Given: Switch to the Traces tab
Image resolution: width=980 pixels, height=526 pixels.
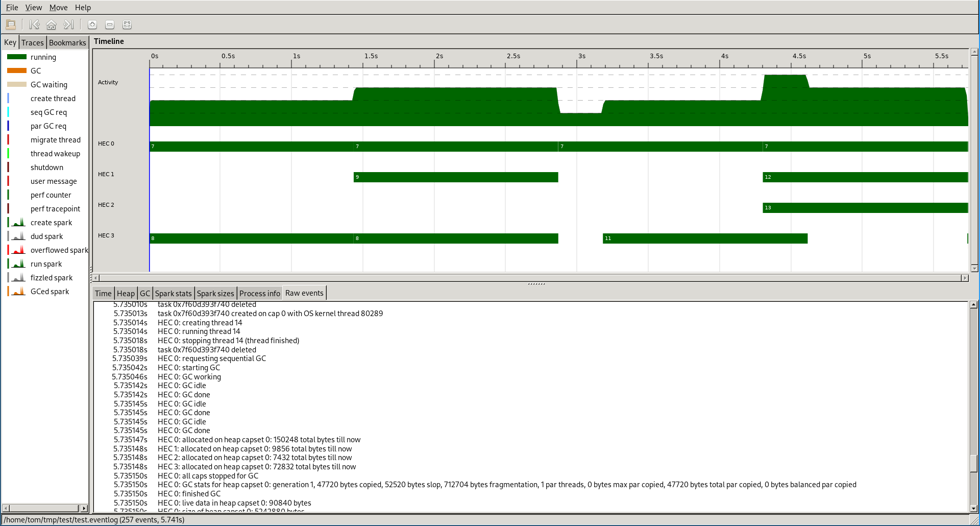Looking at the screenshot, I should 33,43.
